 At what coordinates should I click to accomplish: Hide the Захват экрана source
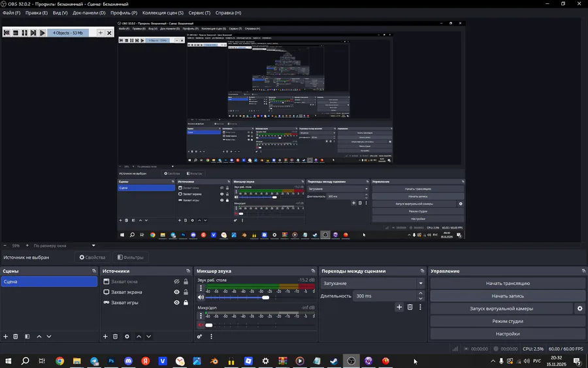click(x=176, y=292)
